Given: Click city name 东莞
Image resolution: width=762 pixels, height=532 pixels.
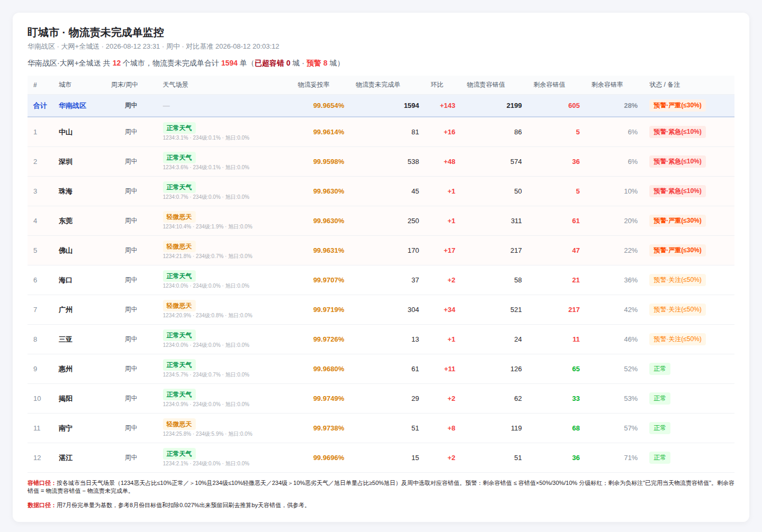Looking at the screenshot, I should click(x=66, y=221).
